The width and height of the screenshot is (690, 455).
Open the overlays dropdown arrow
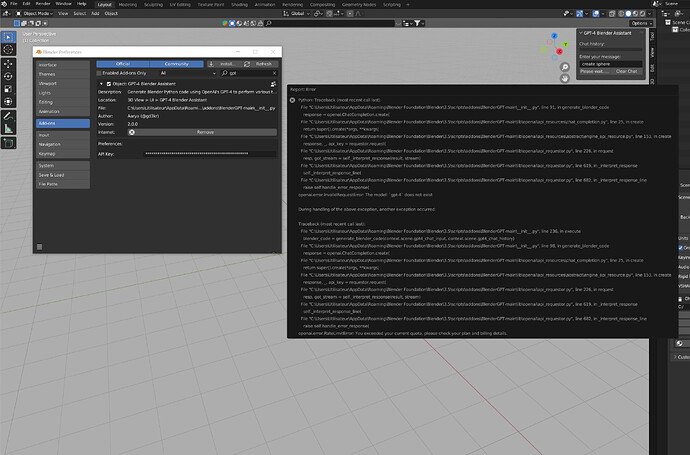[x=603, y=14]
